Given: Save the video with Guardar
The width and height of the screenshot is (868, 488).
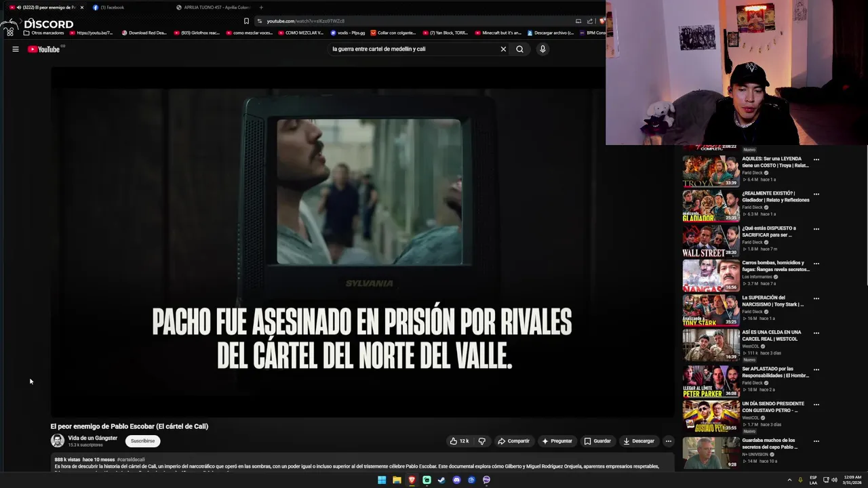Looking at the screenshot, I should pos(597,441).
